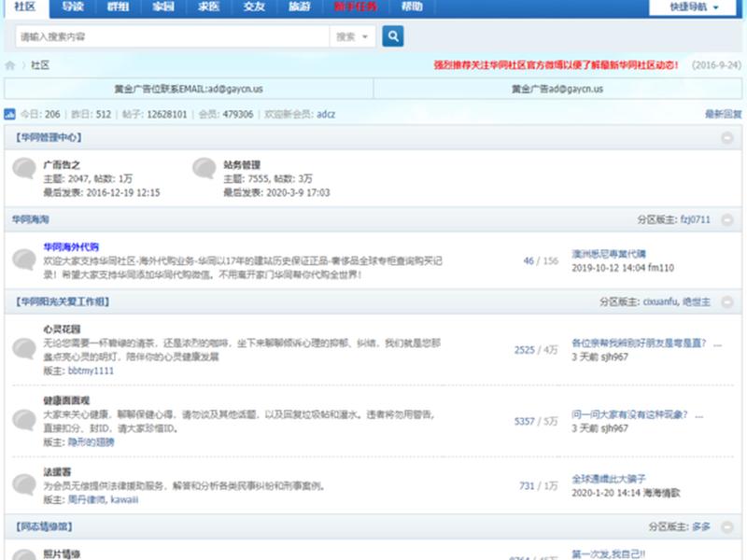Expand more of 各位亲 latest post ellipsis
Image resolution: width=747 pixels, height=560 pixels.
point(718,343)
